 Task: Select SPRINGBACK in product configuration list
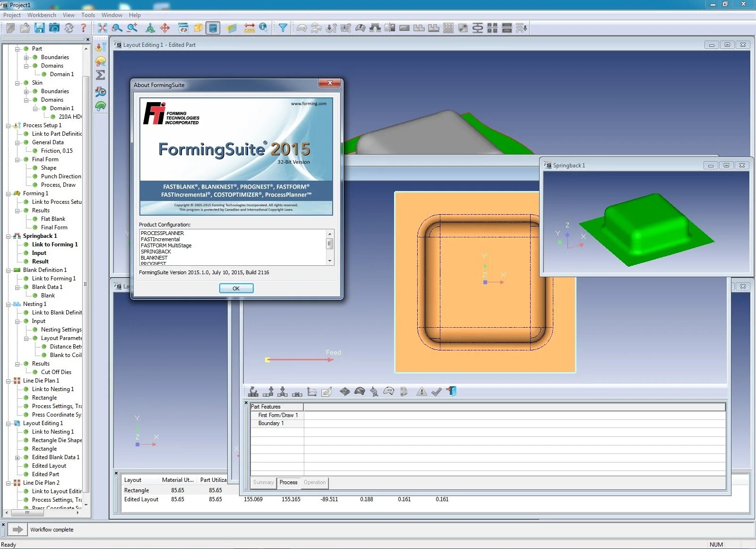(156, 252)
